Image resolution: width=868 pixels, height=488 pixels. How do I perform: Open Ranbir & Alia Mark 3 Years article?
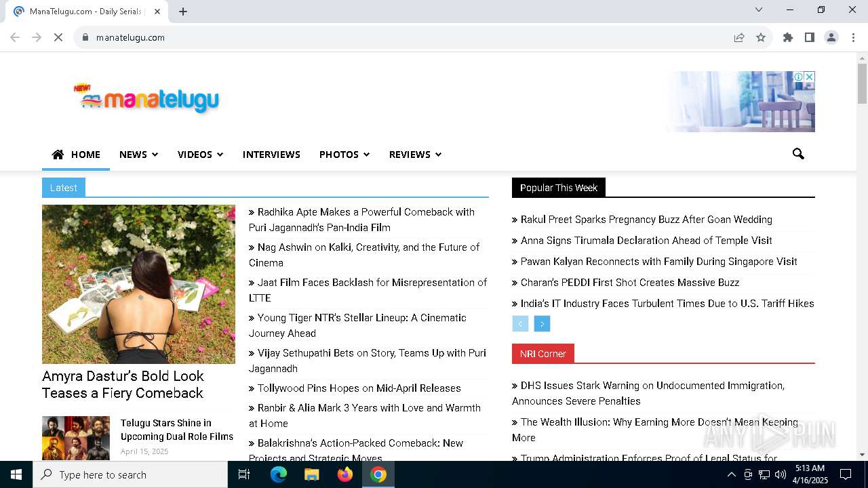pos(365,415)
